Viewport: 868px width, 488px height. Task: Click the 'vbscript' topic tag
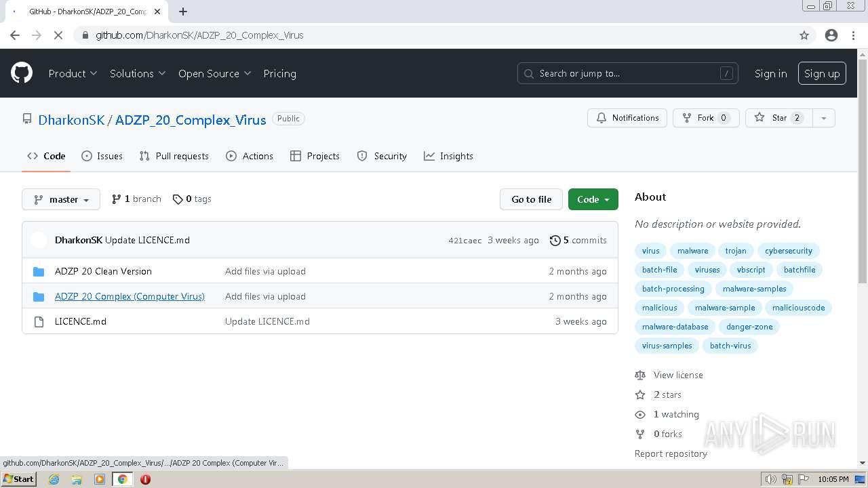click(751, 270)
